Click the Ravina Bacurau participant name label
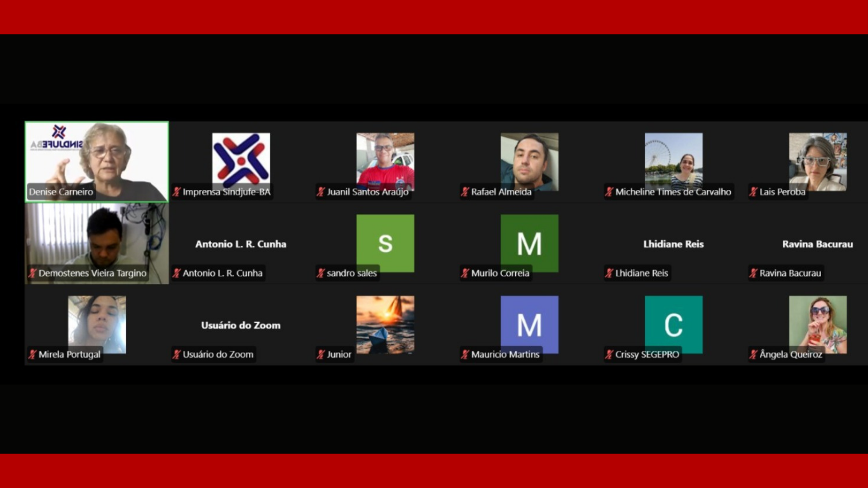 pos(790,273)
